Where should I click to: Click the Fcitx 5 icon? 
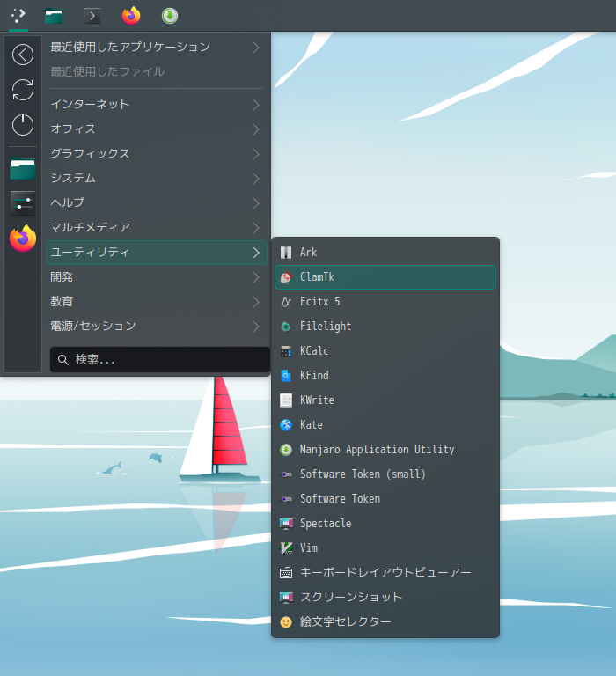(286, 301)
